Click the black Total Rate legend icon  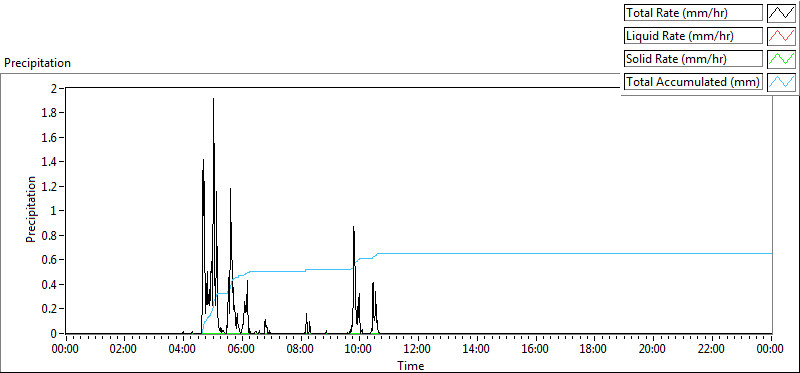coord(781,13)
